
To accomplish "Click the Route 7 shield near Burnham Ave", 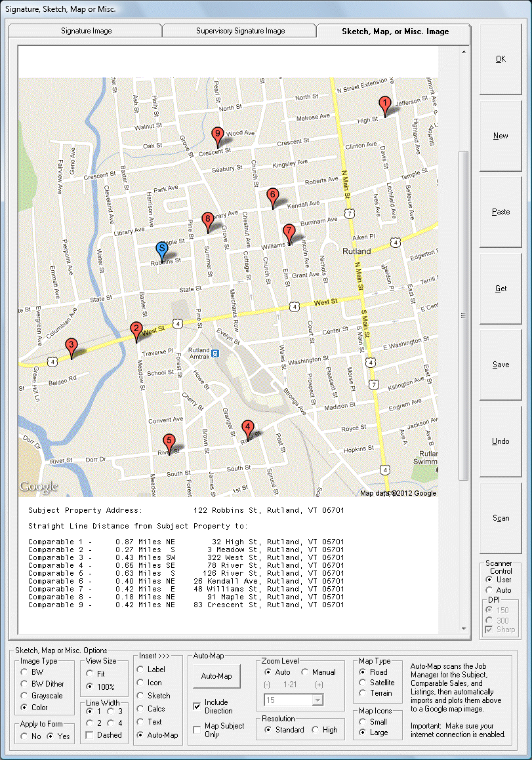I will (x=349, y=213).
